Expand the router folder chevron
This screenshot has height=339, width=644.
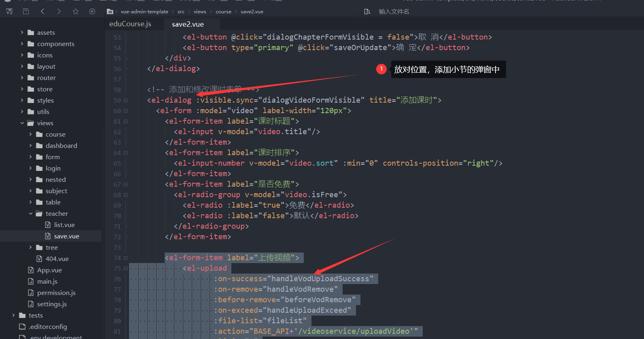22,78
